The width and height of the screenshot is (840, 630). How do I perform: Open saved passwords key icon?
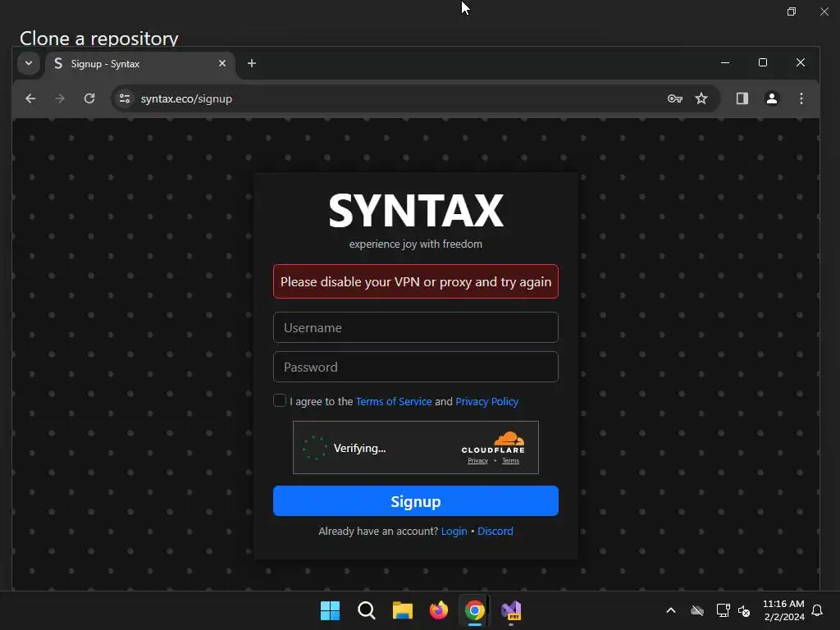pyautogui.click(x=674, y=98)
